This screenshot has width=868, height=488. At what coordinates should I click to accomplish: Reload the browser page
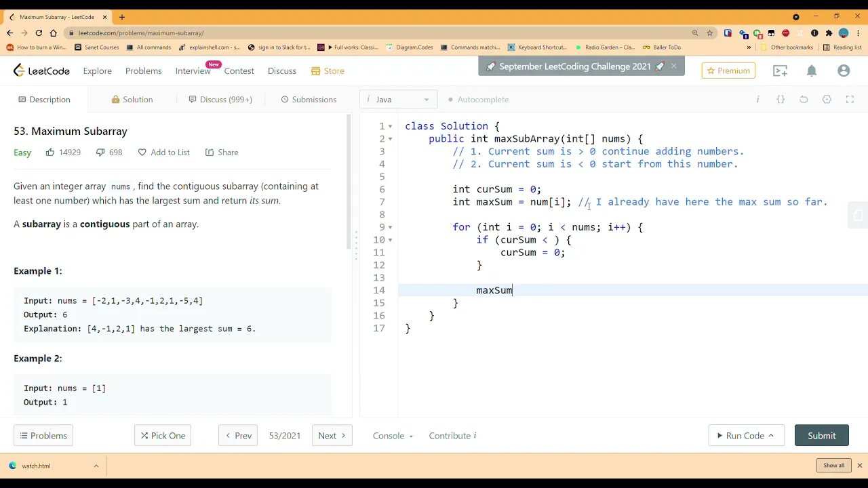point(39,33)
